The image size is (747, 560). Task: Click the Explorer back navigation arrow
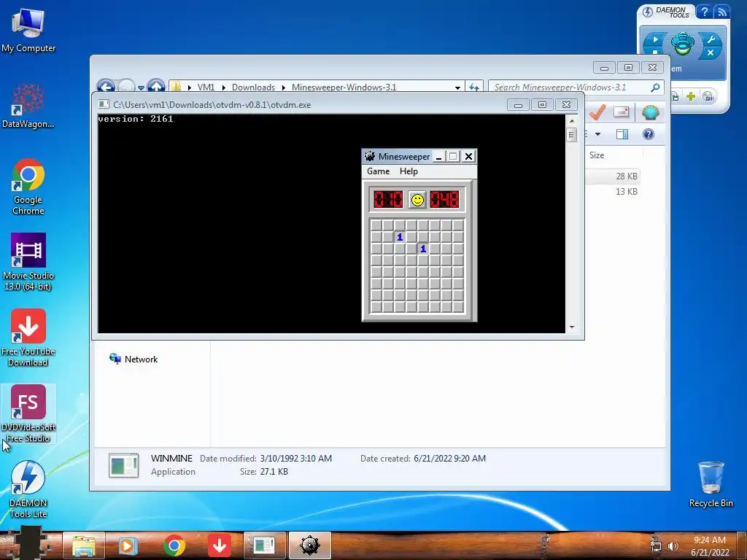click(x=106, y=86)
